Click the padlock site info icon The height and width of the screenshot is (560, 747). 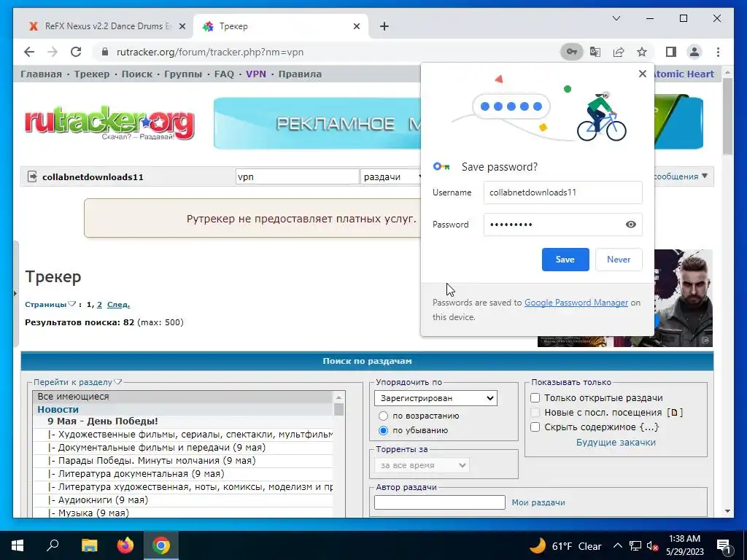point(105,52)
